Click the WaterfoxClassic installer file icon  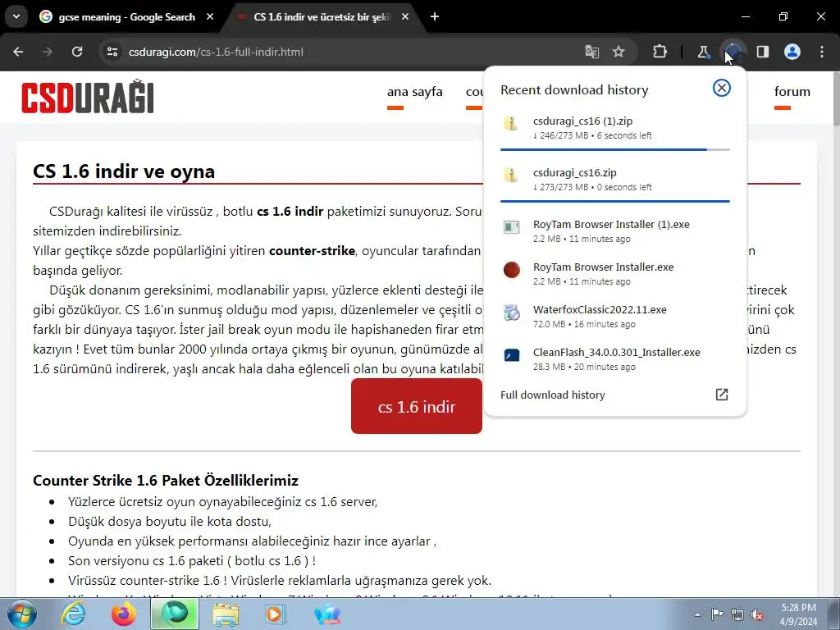[x=512, y=313]
